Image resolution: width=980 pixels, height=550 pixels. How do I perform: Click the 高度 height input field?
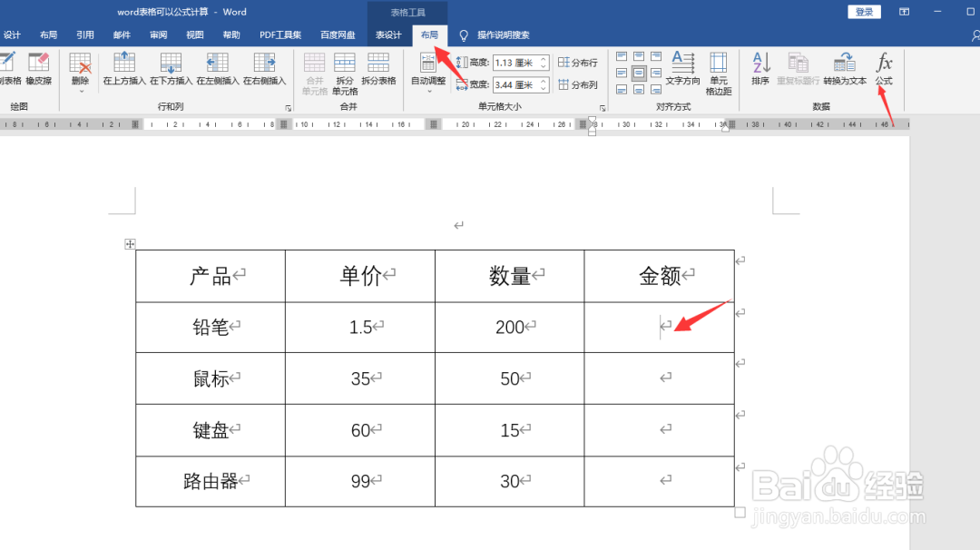coord(515,63)
